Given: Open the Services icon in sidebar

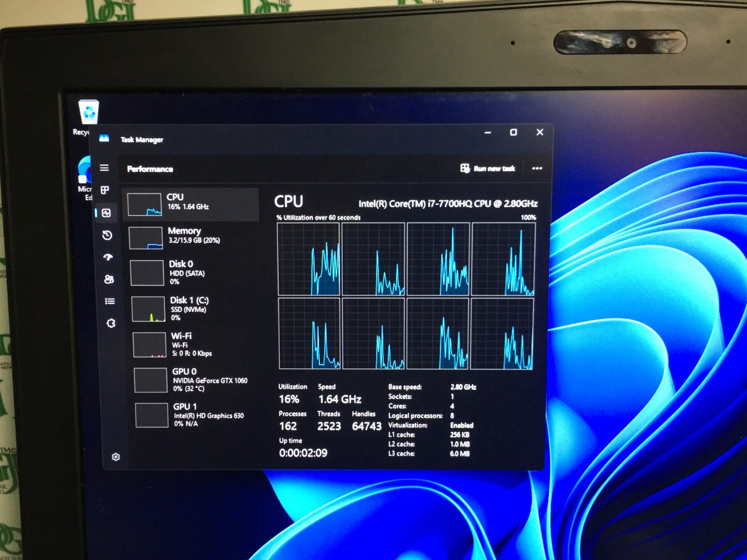Looking at the screenshot, I should point(111,323).
